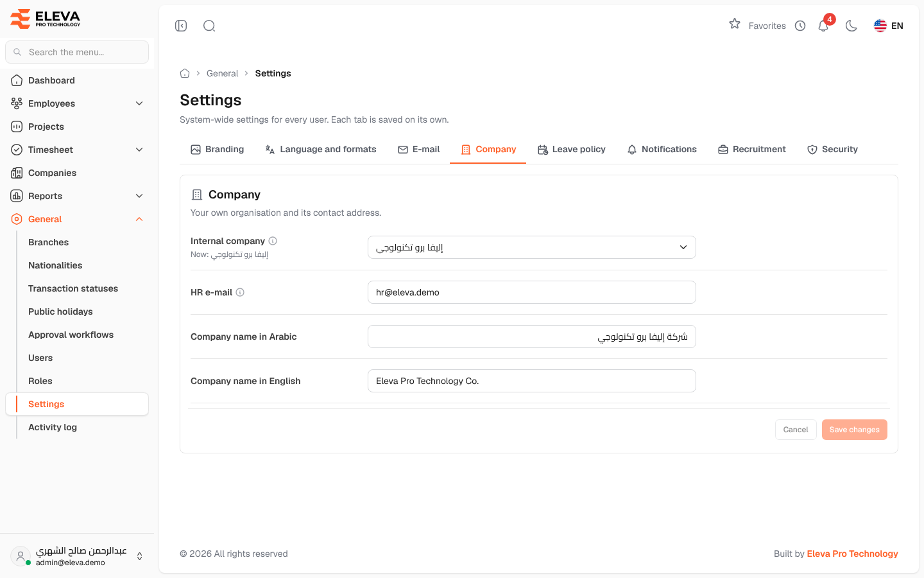
Task: Select the Company tab
Action: pos(488,149)
